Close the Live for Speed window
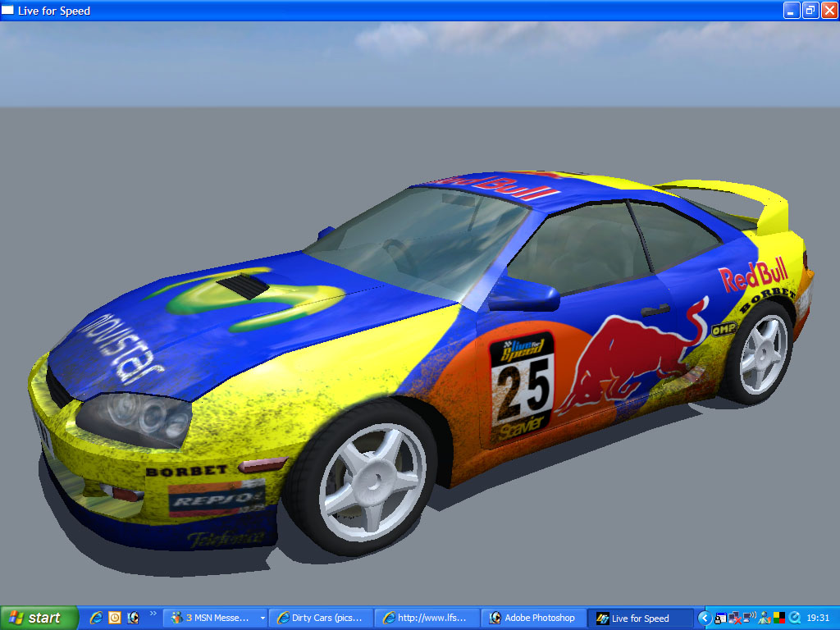This screenshot has height=630, width=840. [829, 10]
